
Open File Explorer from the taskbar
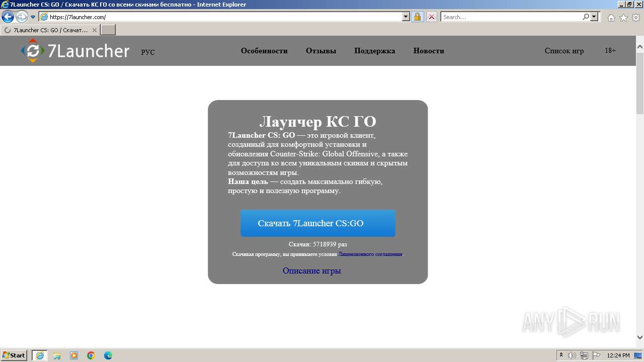point(57,355)
